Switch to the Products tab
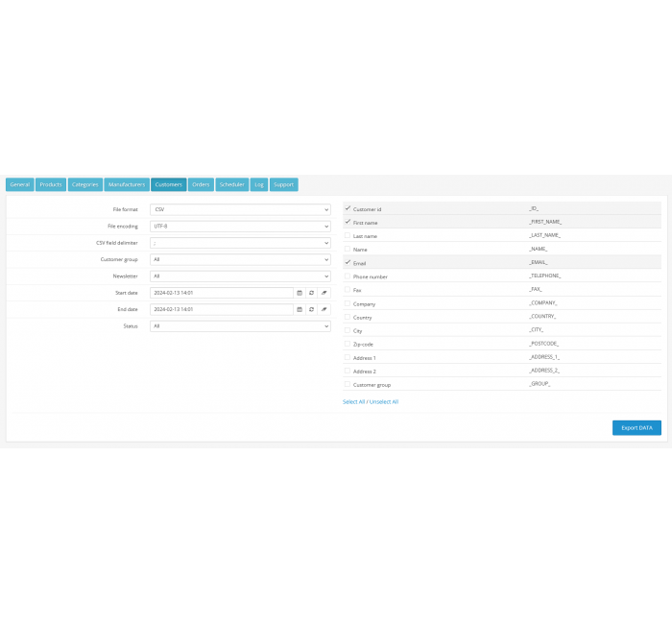The image size is (672, 624). 51,184
